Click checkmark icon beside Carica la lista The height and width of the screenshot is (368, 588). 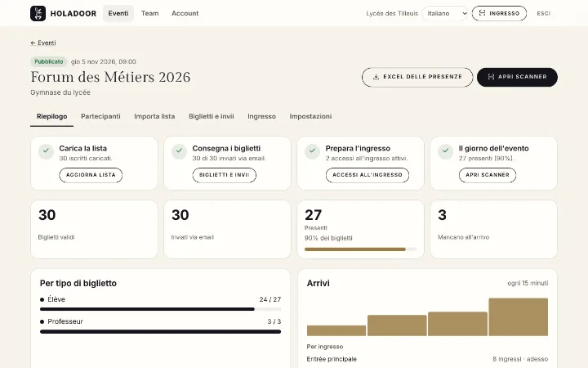pos(46,151)
